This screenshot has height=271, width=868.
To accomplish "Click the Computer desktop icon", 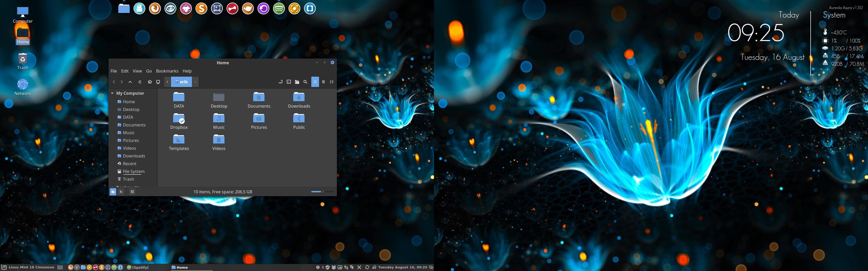I will click(x=22, y=15).
